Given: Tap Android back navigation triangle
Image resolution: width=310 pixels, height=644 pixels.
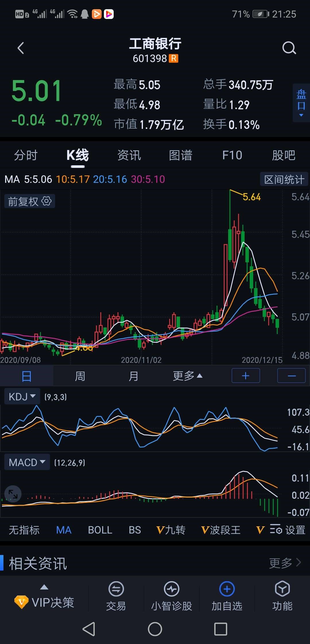Looking at the screenshot, I should pos(89,629).
